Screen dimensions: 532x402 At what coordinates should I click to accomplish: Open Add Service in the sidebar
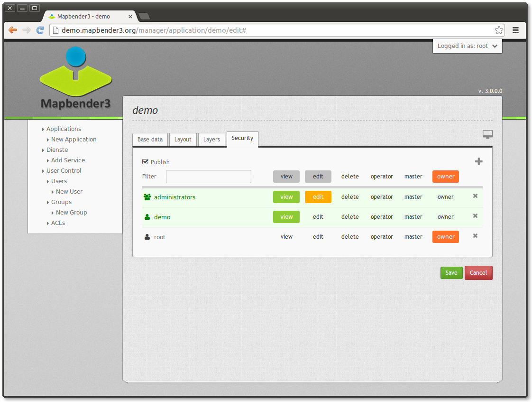click(68, 160)
